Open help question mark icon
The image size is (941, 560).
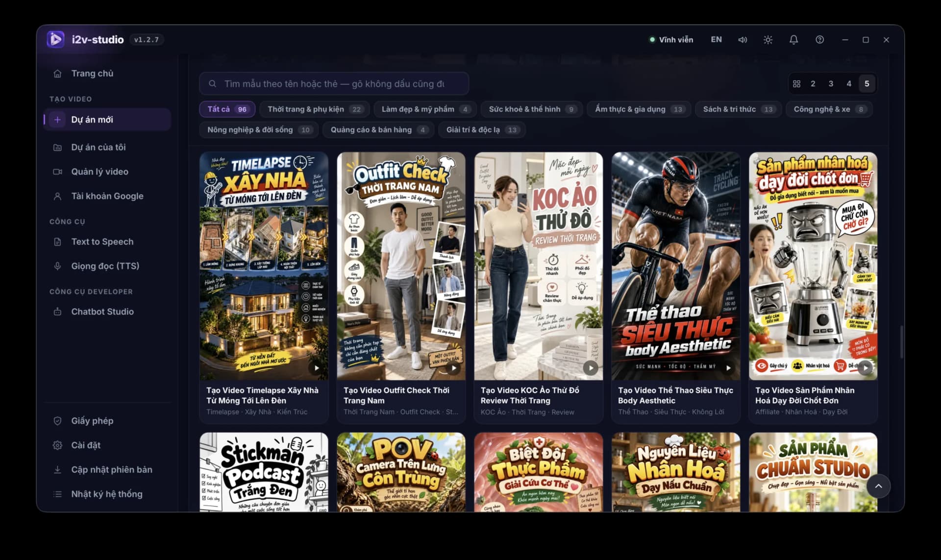click(819, 40)
